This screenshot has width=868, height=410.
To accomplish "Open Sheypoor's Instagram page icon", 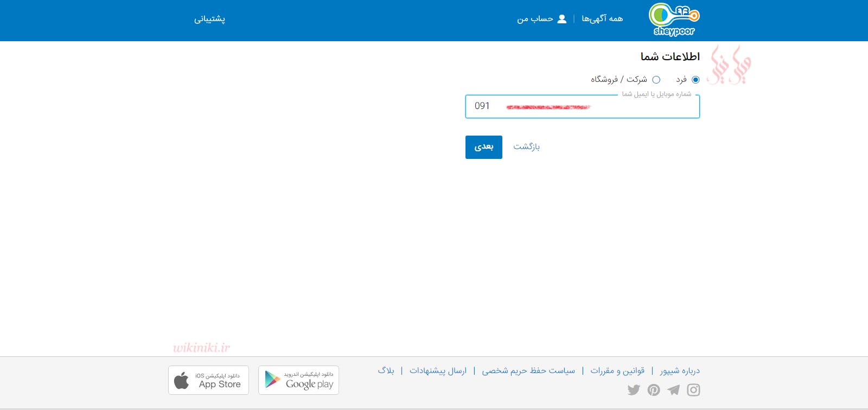I will pyautogui.click(x=693, y=390).
